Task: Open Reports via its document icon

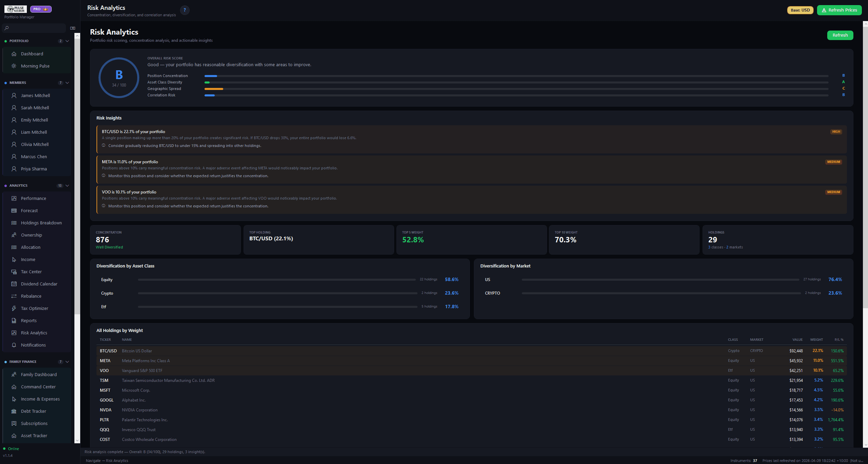Action: [14, 320]
